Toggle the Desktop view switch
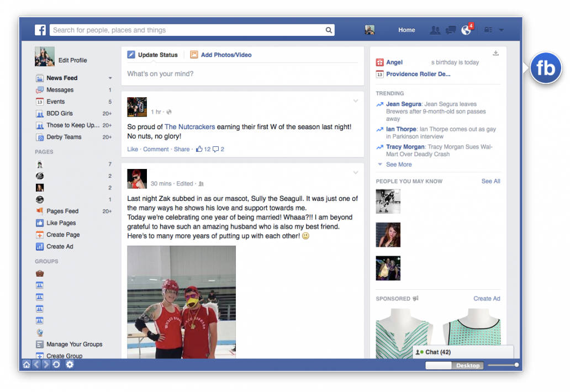570x392 pixels. (x=454, y=365)
